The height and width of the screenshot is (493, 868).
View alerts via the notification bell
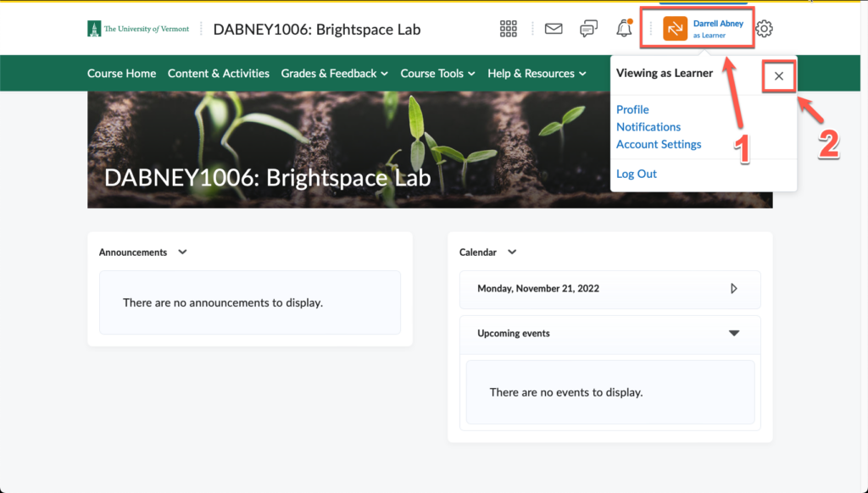click(623, 28)
